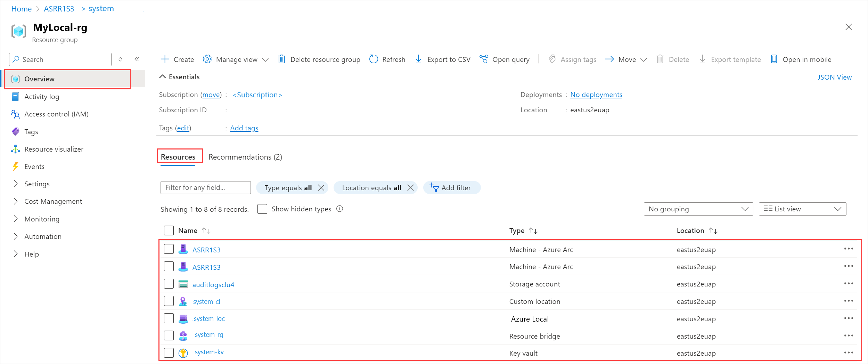868x364 pixels.
Task: Expand the Settings section in the sidebar
Action: click(x=37, y=184)
